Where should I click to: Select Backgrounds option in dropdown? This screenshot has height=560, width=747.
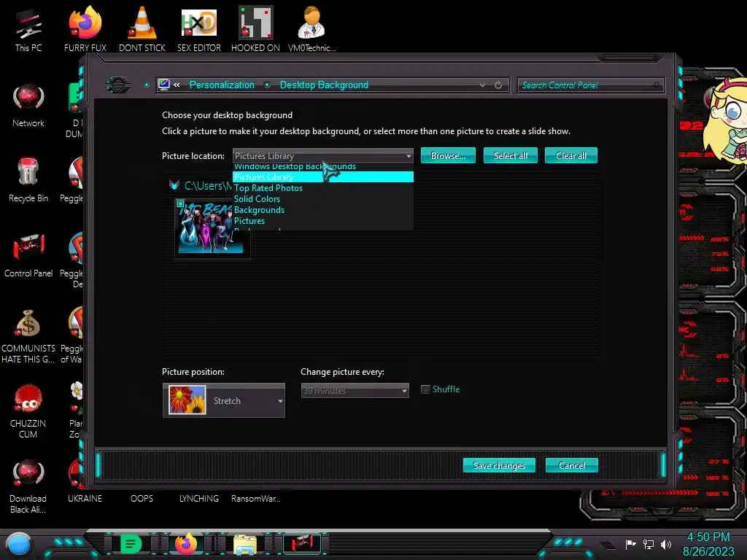click(x=322, y=210)
